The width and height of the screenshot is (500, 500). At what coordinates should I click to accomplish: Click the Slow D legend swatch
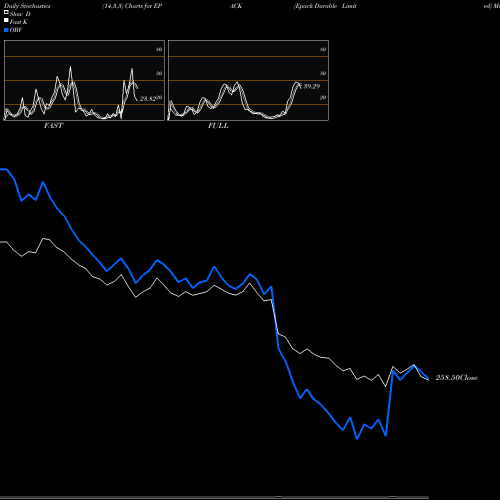(x=6, y=12)
